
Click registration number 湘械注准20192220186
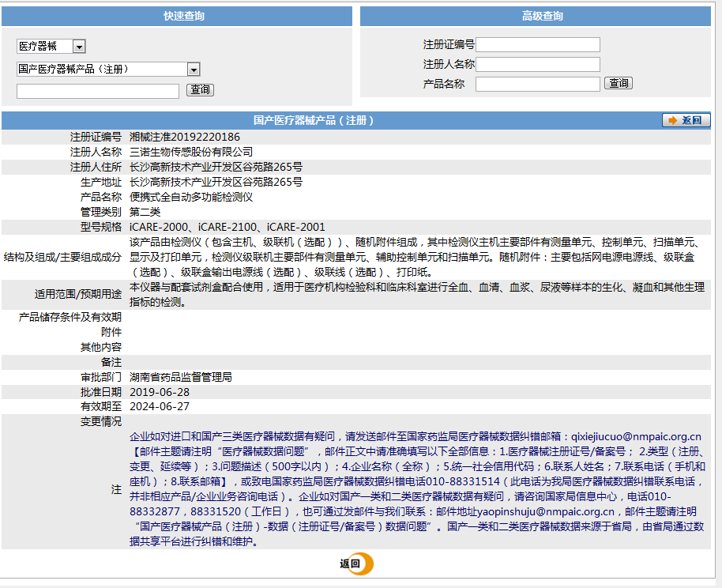[x=185, y=137]
